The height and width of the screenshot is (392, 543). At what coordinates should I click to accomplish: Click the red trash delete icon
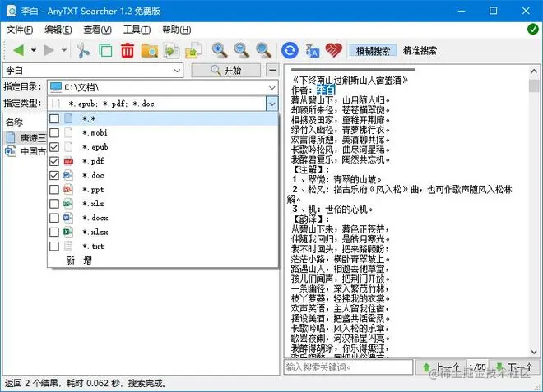(x=128, y=50)
